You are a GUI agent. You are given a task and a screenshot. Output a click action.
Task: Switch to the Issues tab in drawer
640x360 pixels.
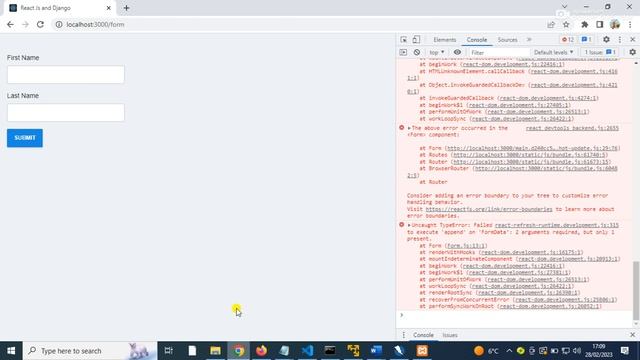tap(450, 335)
